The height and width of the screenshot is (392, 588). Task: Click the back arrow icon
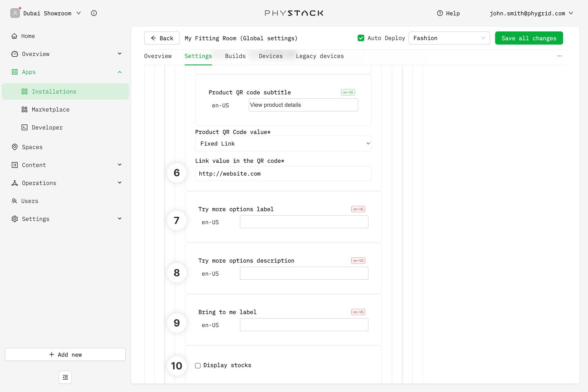point(154,38)
